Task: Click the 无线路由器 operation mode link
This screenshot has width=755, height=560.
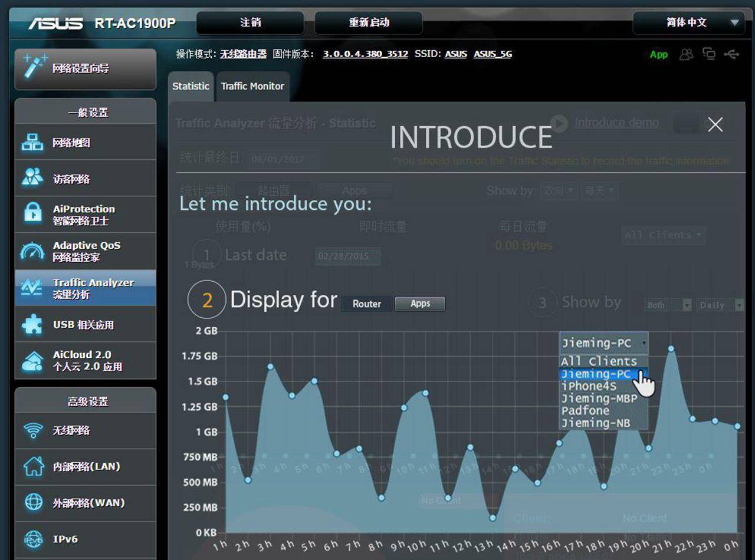Action: pyautogui.click(x=243, y=54)
